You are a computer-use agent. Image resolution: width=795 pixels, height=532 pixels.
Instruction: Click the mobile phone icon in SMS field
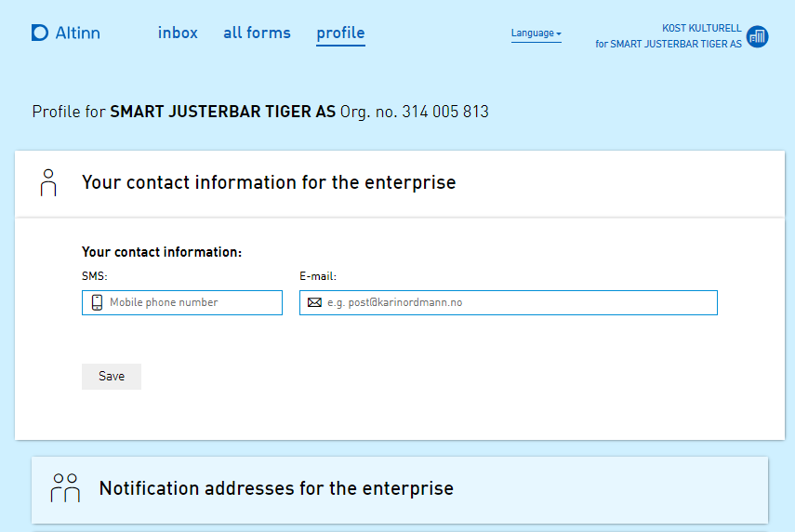click(97, 302)
